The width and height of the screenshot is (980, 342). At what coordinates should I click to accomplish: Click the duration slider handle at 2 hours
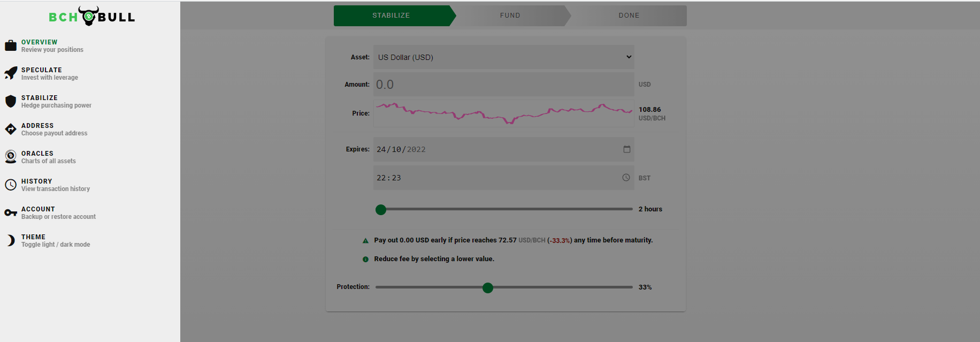381,210
